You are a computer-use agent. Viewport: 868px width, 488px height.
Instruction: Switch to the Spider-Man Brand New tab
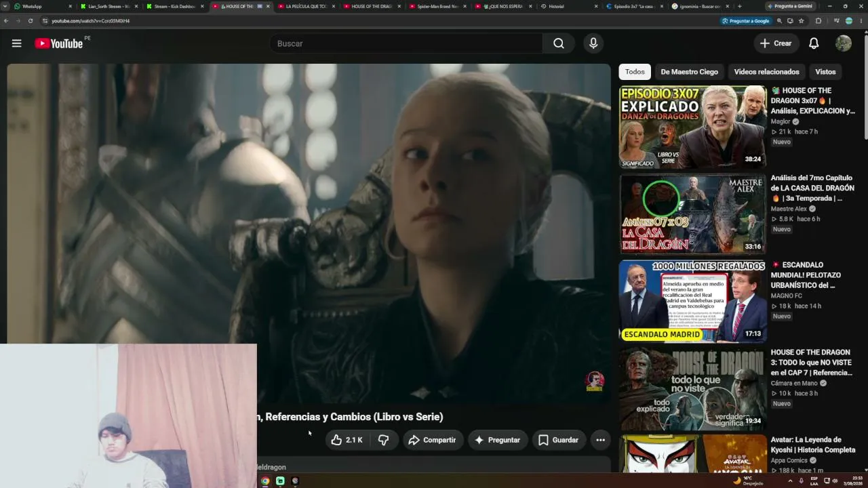tap(437, 6)
